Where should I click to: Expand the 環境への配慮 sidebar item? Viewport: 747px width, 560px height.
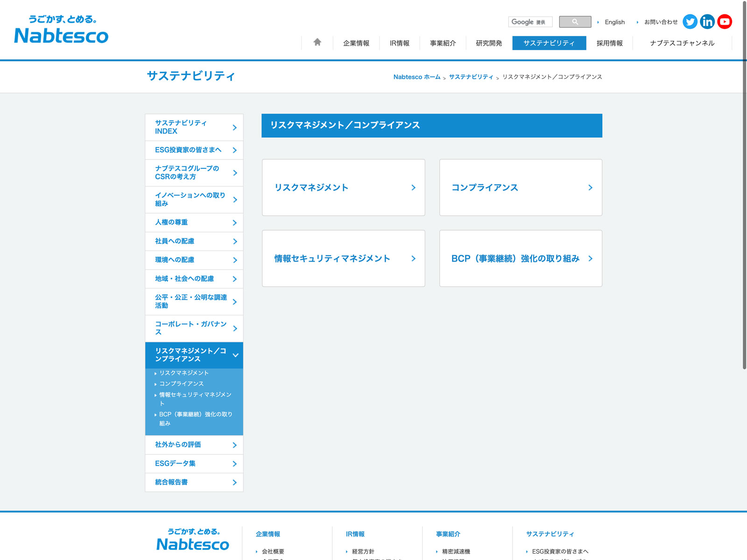click(x=235, y=260)
